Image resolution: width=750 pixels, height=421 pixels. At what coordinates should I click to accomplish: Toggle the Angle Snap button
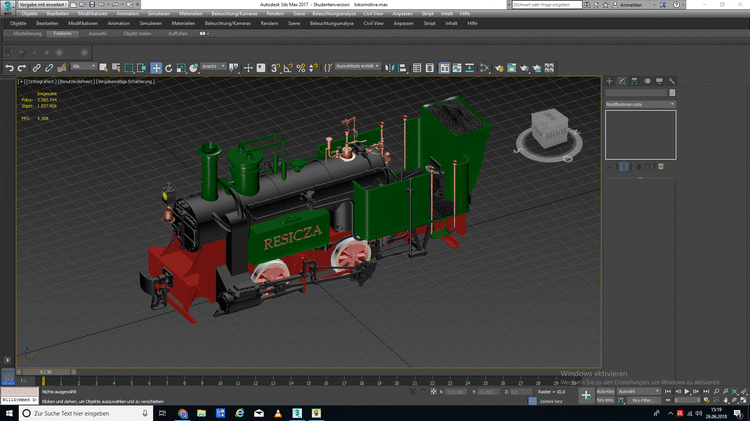(288, 68)
